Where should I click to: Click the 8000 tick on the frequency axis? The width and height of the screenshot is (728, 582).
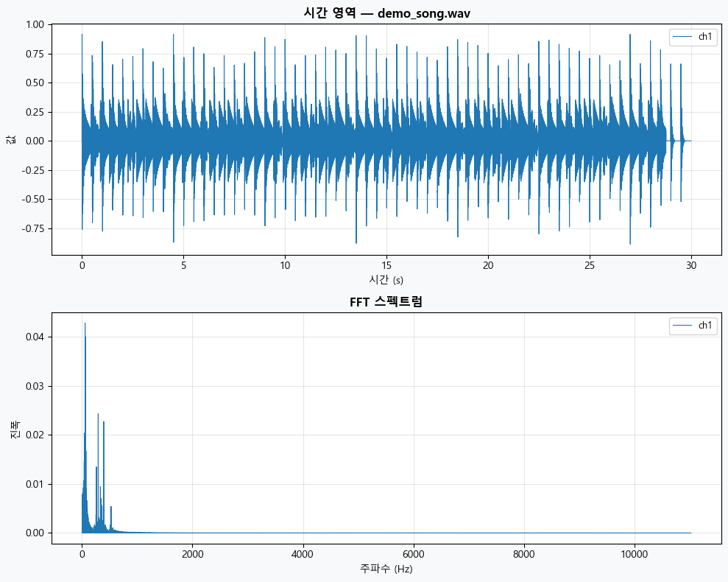pyautogui.click(x=524, y=554)
